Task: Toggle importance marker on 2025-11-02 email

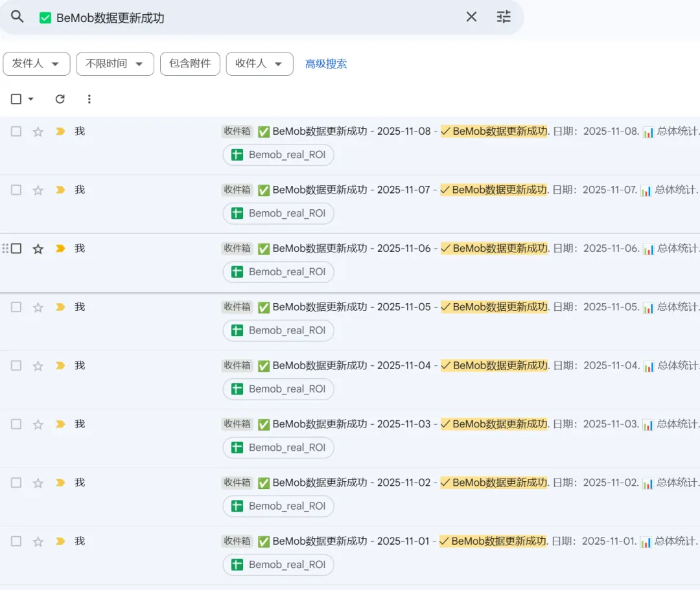Action: pyautogui.click(x=60, y=482)
